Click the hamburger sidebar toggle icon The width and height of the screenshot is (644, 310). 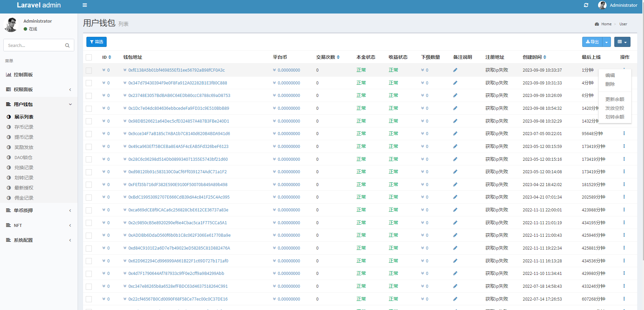click(x=85, y=5)
